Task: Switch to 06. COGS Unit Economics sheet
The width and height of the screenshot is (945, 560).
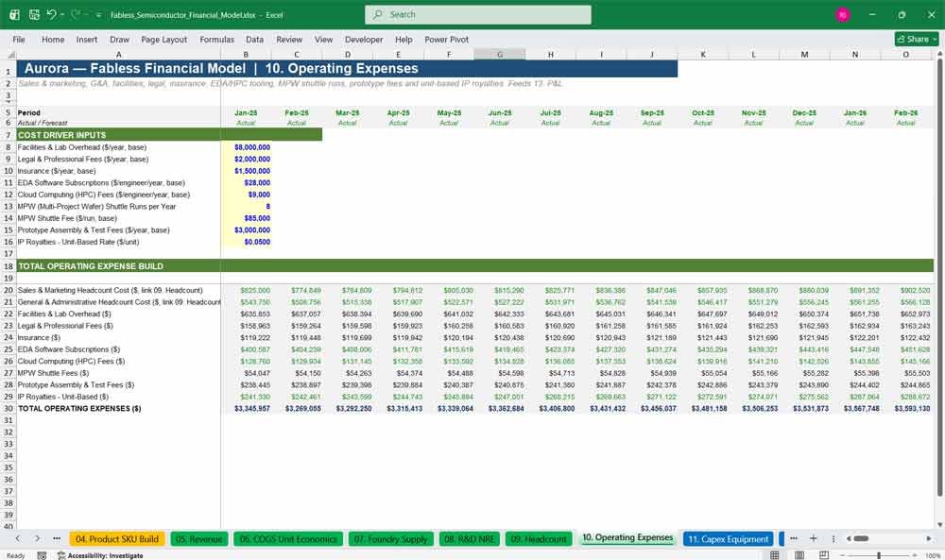Action: point(288,539)
